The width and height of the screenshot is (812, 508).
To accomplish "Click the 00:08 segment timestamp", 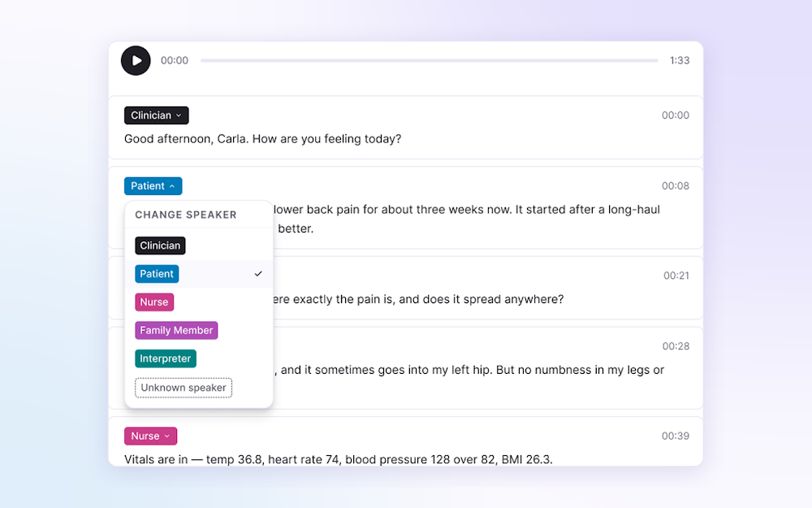I will 676,186.
